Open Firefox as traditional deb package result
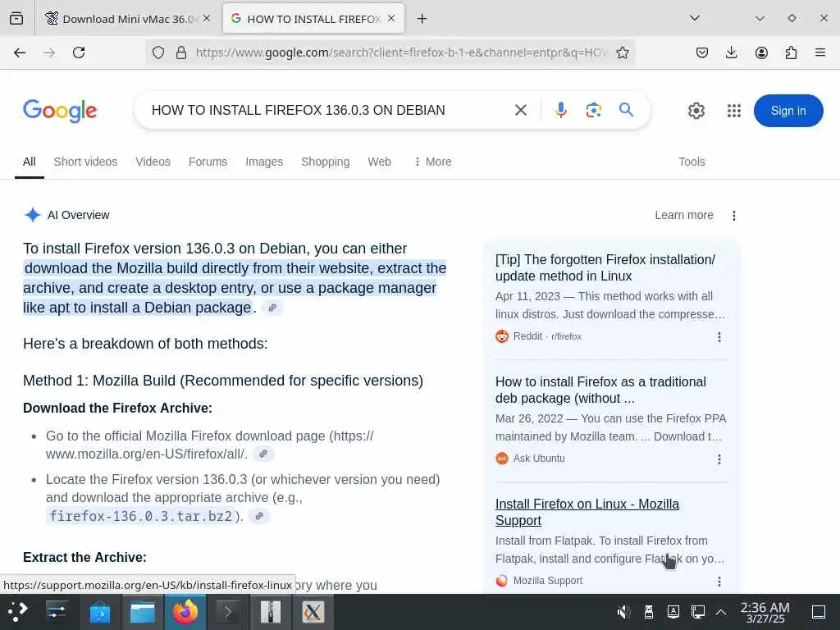 click(x=600, y=390)
